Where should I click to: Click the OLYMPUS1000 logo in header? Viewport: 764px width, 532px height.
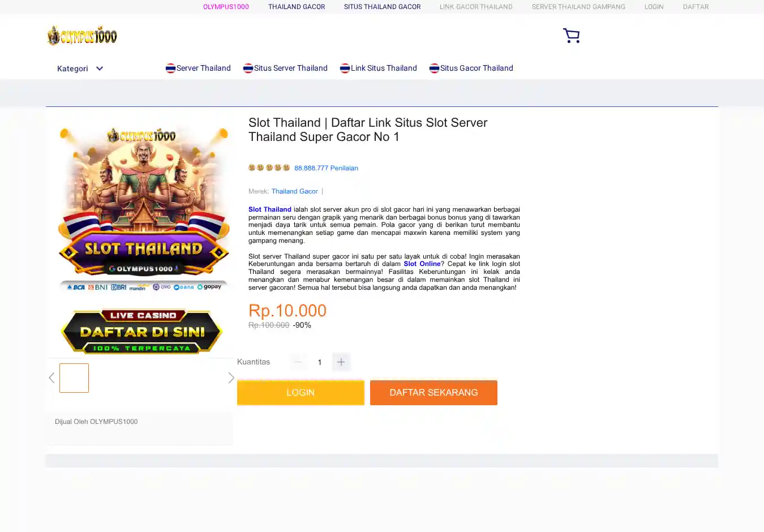click(82, 36)
